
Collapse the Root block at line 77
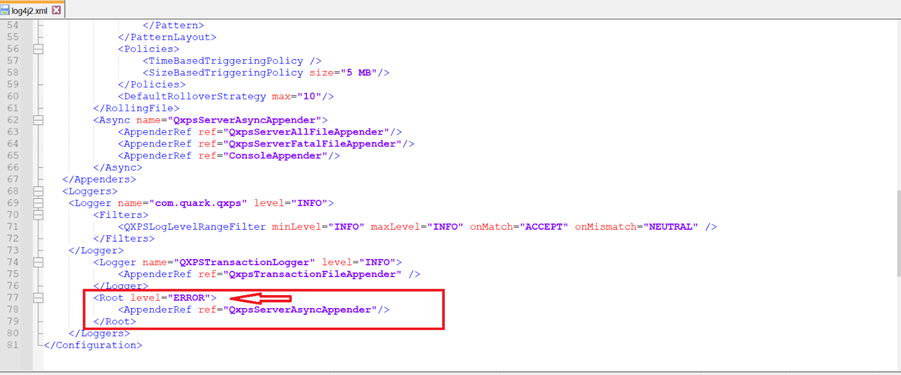[x=38, y=297]
